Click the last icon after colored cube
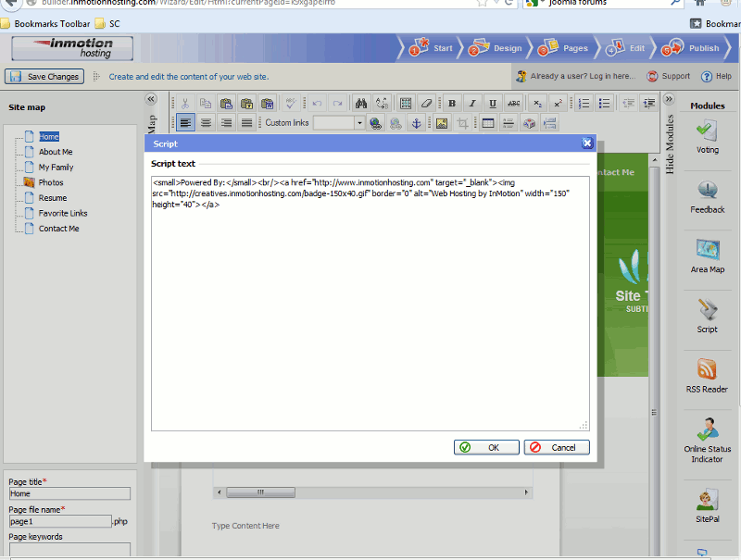Image resolution: width=741 pixels, height=560 pixels. point(549,123)
